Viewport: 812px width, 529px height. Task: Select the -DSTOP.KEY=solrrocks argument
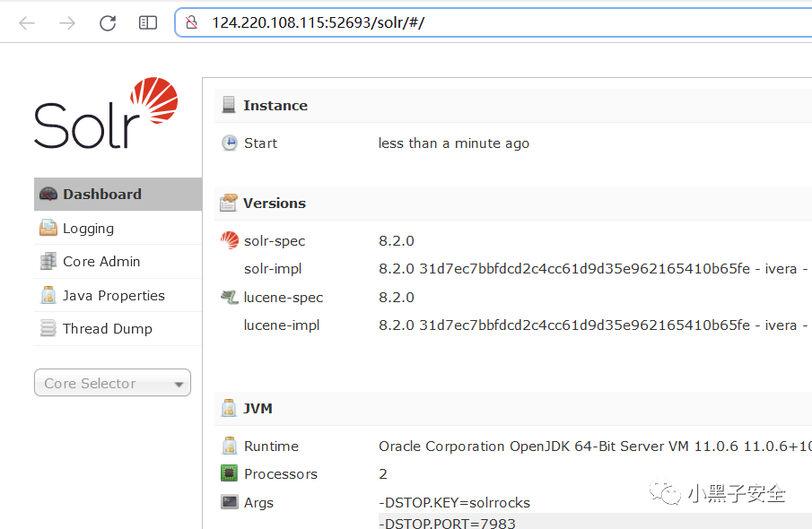click(x=455, y=503)
